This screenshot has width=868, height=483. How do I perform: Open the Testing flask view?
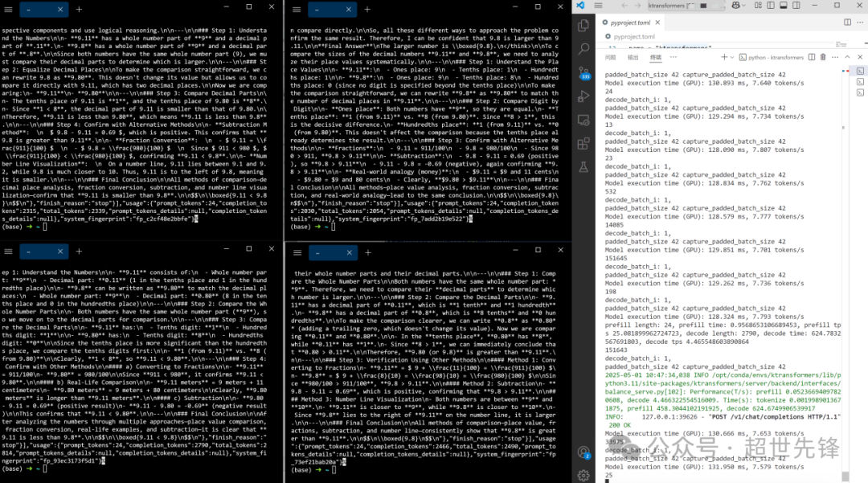pyautogui.click(x=583, y=167)
